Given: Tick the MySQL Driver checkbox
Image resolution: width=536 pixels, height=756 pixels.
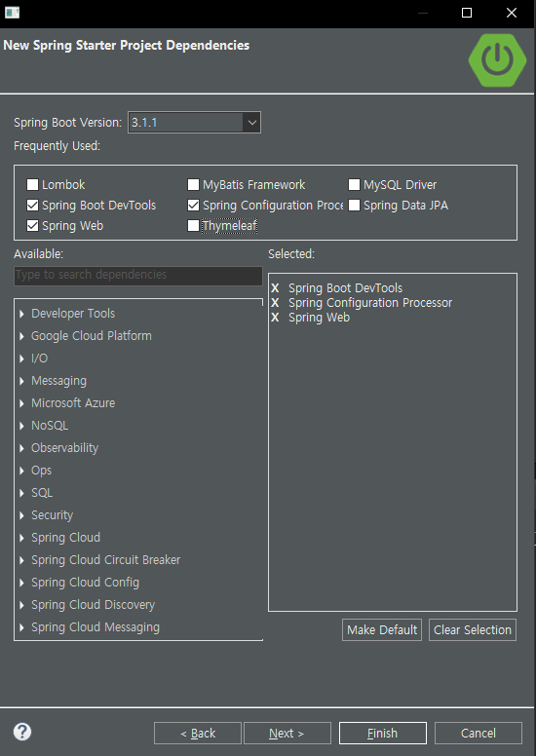Looking at the screenshot, I should (x=354, y=185).
